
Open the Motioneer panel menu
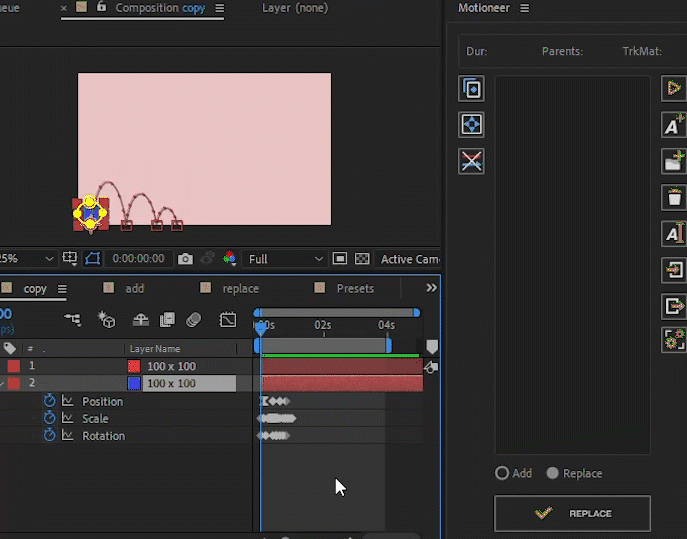(524, 8)
